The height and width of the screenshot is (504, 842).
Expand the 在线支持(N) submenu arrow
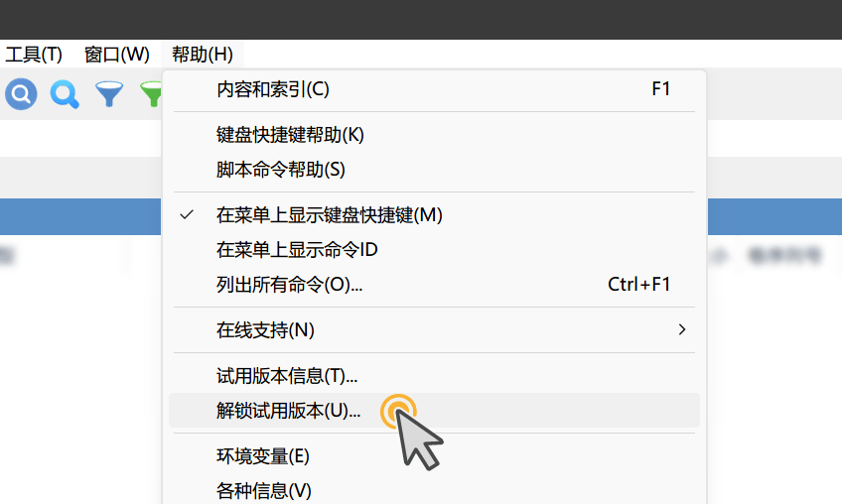(x=681, y=329)
